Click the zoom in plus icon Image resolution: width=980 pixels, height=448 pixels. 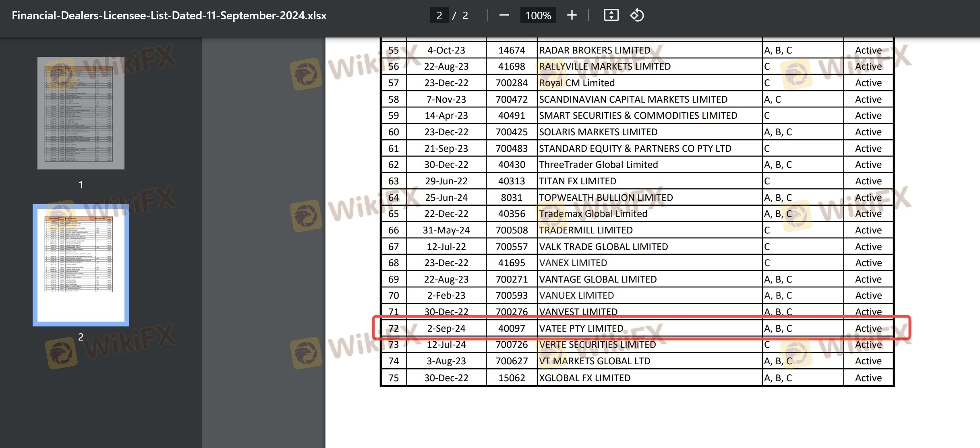(x=572, y=15)
